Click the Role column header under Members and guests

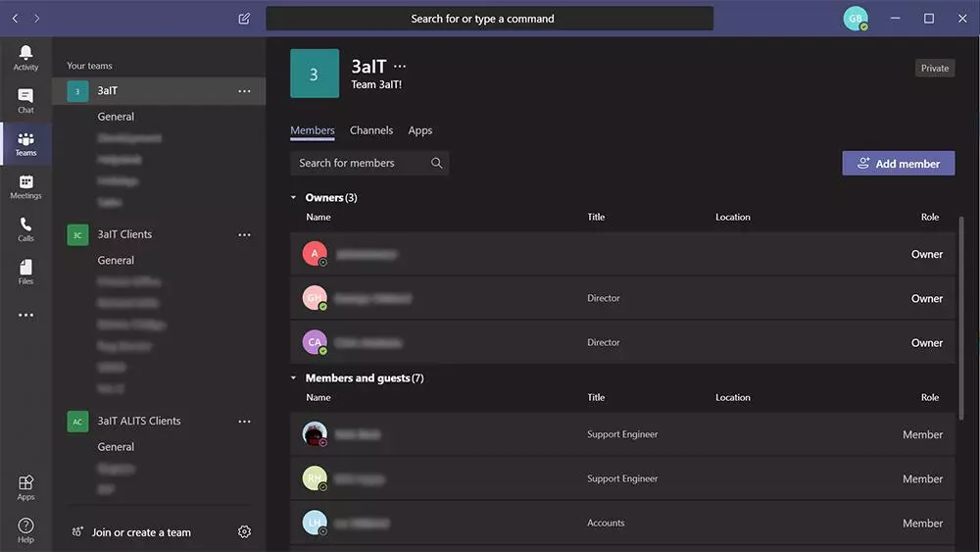(x=929, y=398)
